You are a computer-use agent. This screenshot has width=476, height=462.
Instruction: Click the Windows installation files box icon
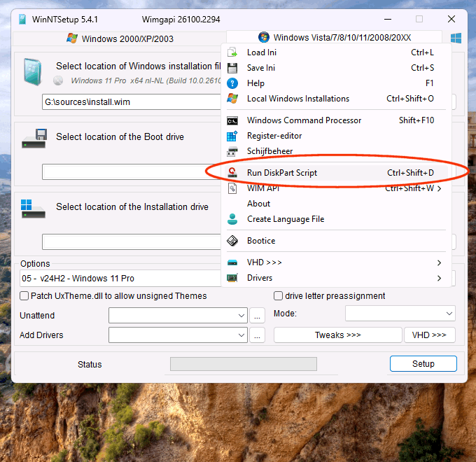pyautogui.click(x=32, y=71)
